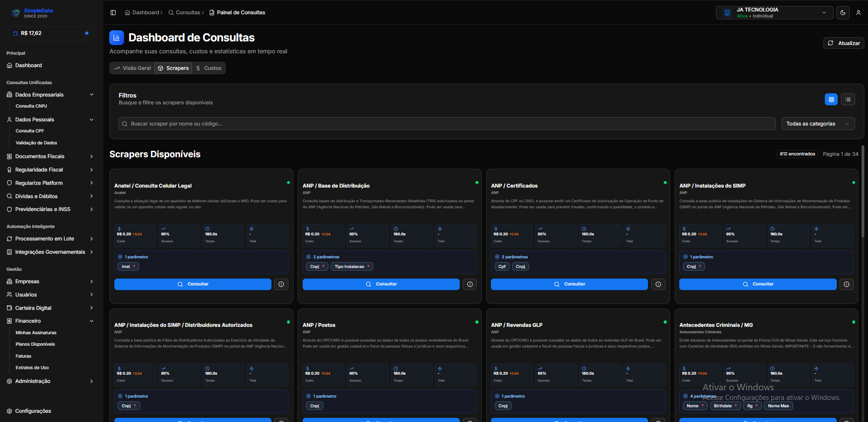868x422 pixels.
Task: Open the Visão Geral tab
Action: pyautogui.click(x=131, y=68)
